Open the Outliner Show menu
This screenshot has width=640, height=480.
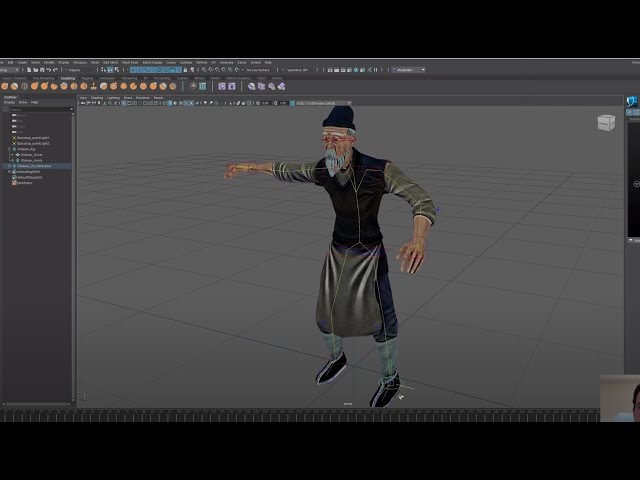click(x=23, y=102)
